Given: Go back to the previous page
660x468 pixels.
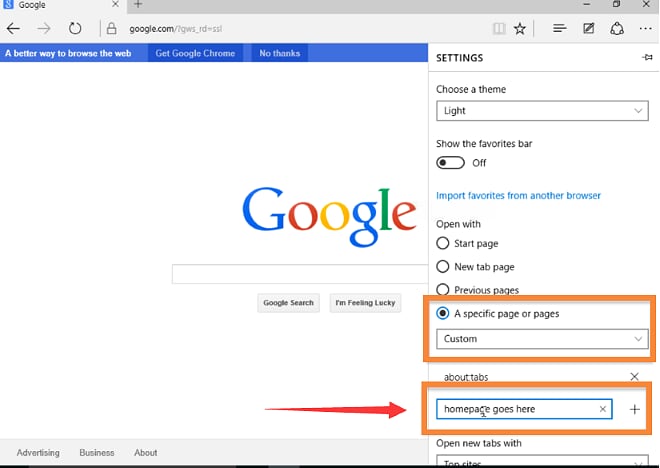Looking at the screenshot, I should [x=13, y=29].
